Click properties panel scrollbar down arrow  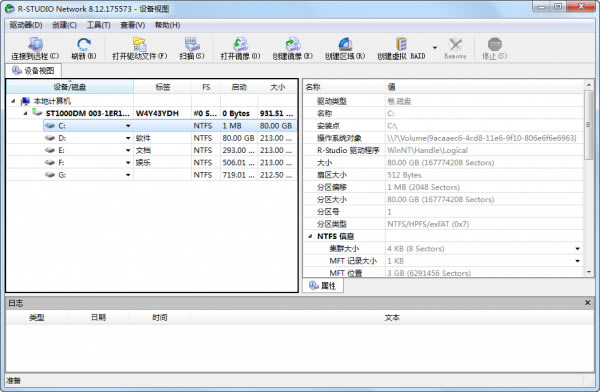[589, 272]
